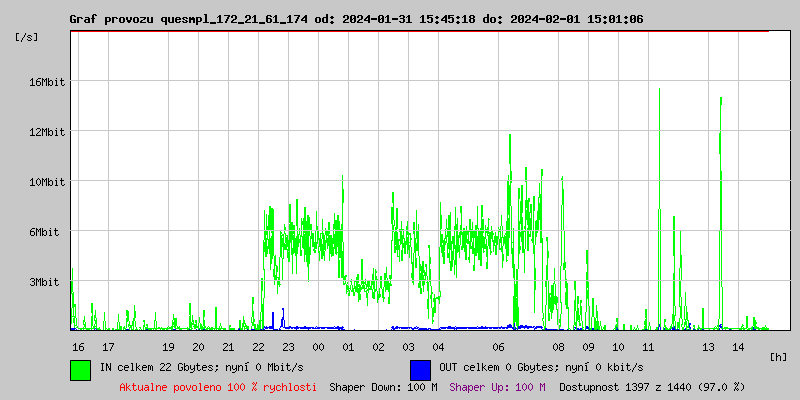The height and width of the screenshot is (400, 800).
Task: Click the 'Shaper Down: 100 M' text
Action: coord(383,387)
